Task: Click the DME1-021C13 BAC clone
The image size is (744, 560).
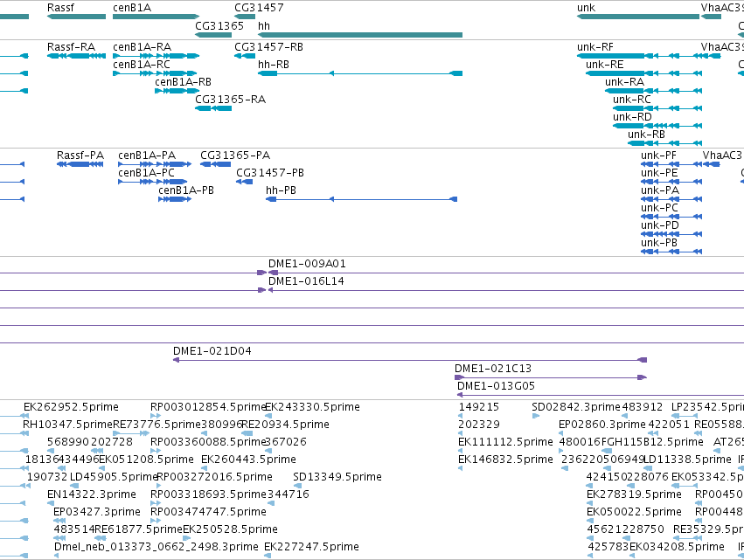Action: tap(551, 378)
